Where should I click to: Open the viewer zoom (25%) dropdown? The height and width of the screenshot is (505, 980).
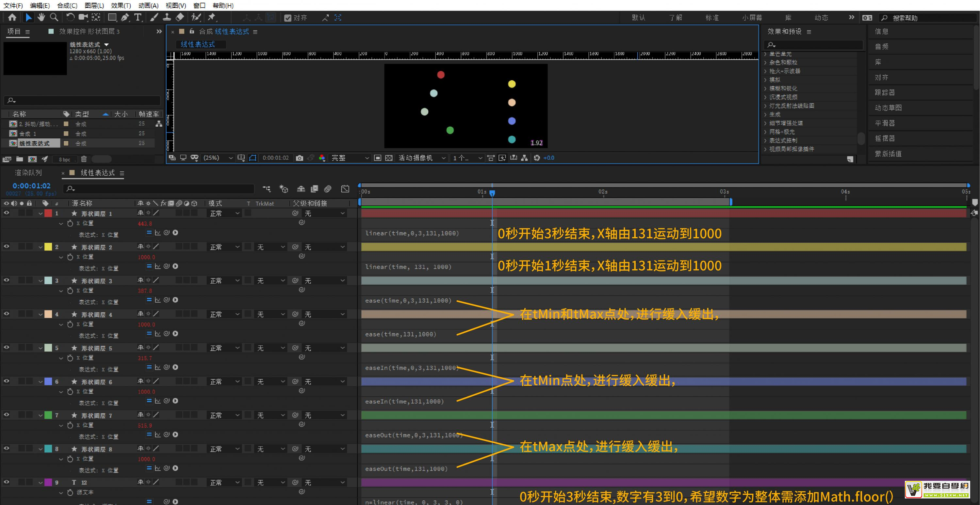tap(218, 158)
